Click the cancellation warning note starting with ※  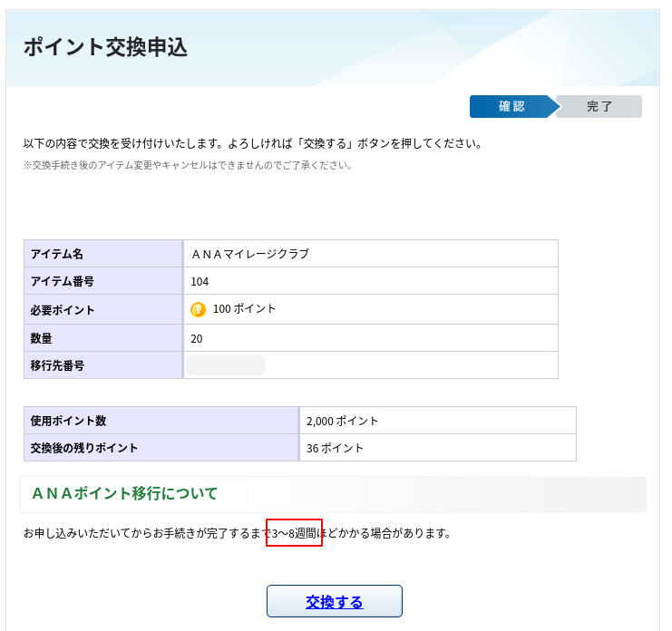[x=188, y=165]
